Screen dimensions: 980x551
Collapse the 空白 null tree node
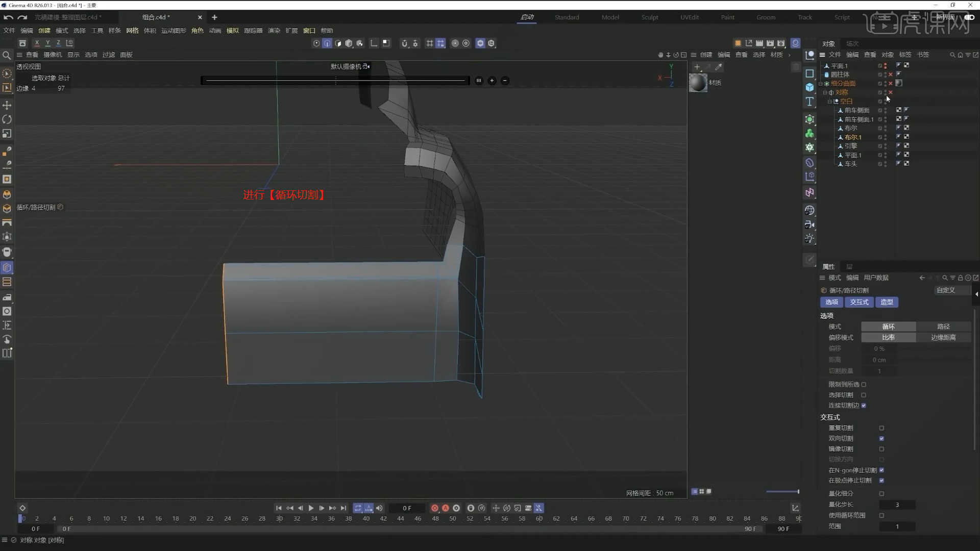[829, 102]
